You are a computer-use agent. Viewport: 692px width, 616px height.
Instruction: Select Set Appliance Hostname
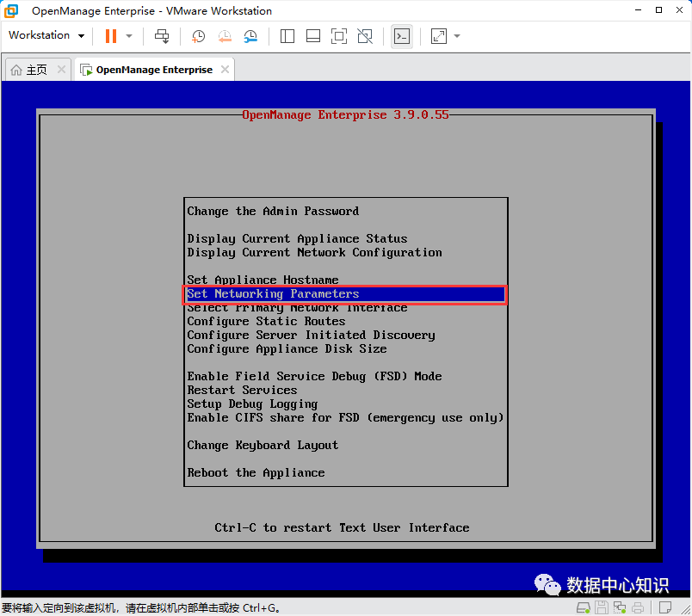(x=263, y=280)
